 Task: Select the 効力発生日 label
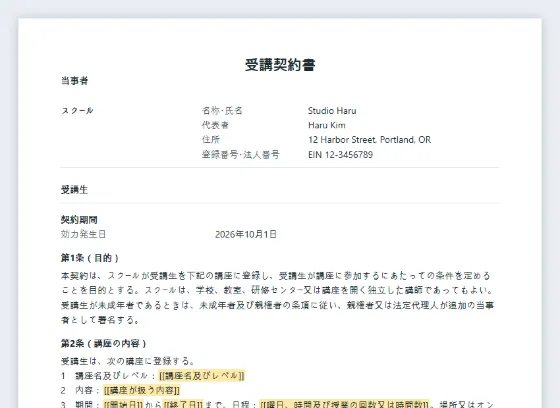(x=83, y=234)
